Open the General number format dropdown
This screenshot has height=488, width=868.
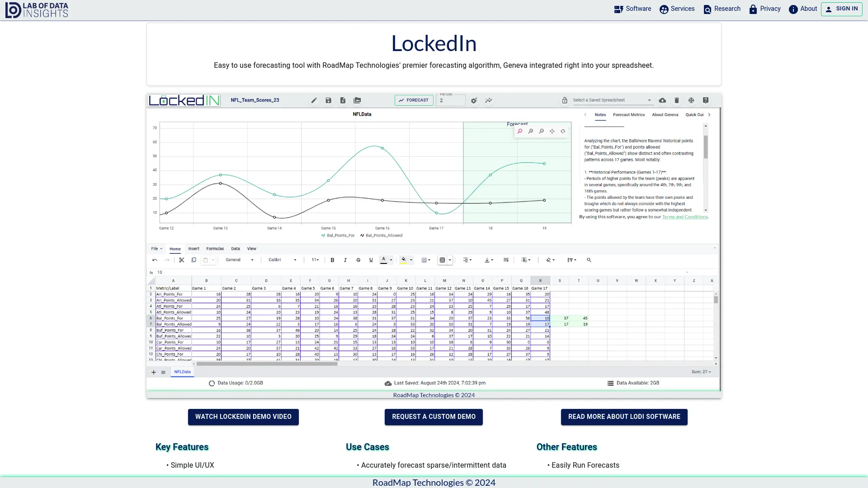click(239, 260)
